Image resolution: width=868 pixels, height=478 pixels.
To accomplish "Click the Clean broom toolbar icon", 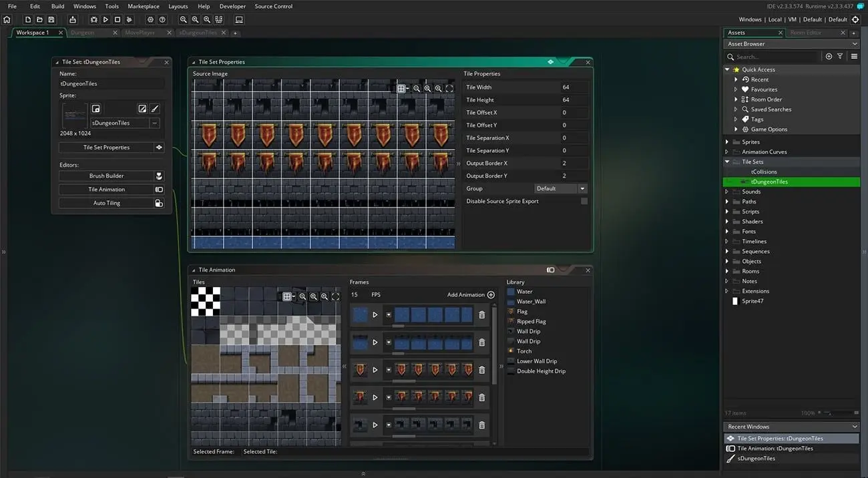I will point(130,19).
